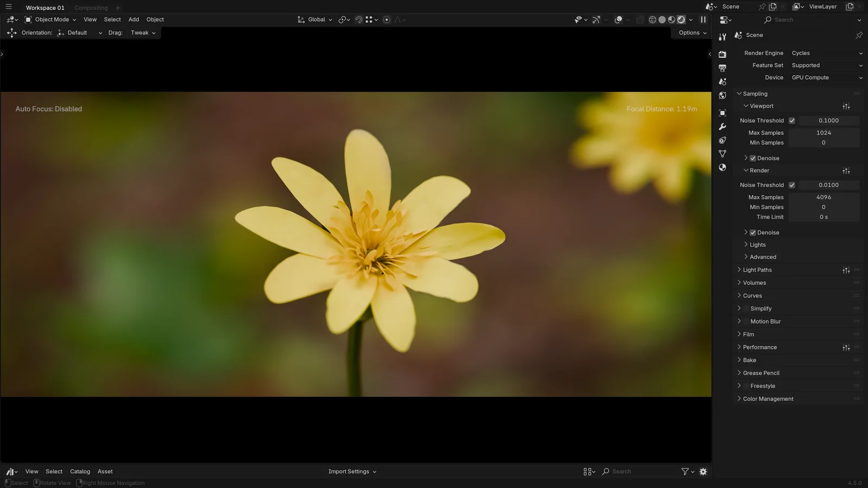Click the Options button in viewport
Viewport: 868px width, 488px height.
coord(692,33)
